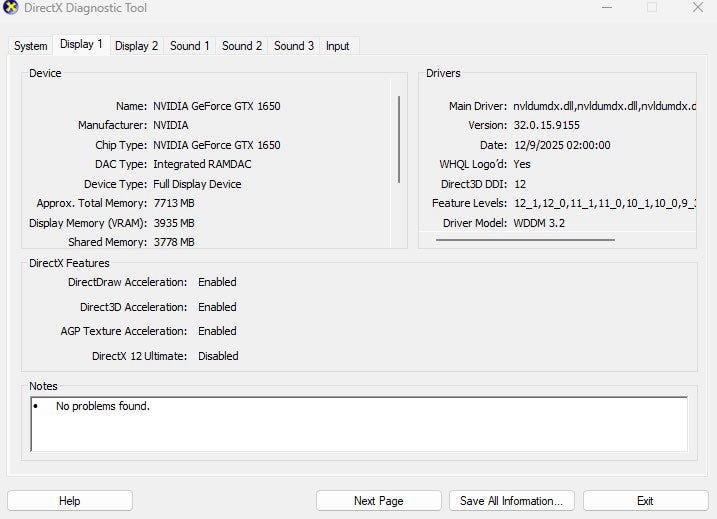Image resolution: width=717 pixels, height=519 pixels.
Task: Click the Notes group heading
Action: [x=43, y=386]
